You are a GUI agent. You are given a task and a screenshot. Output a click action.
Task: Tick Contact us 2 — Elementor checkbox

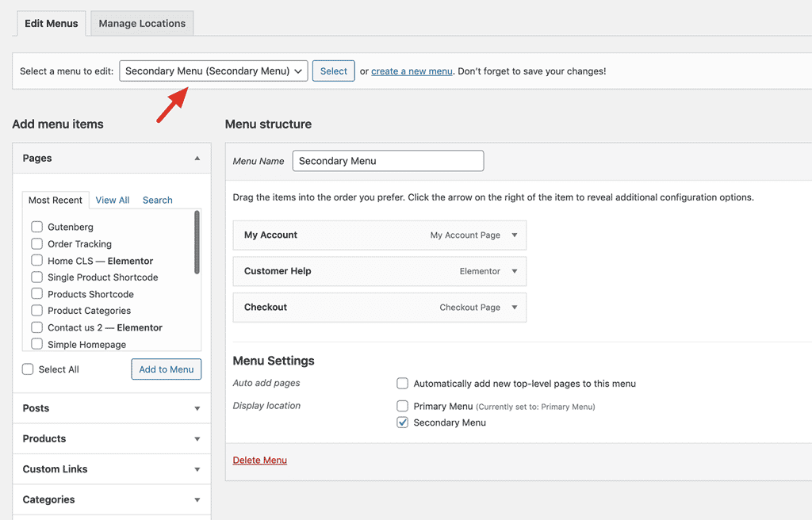(x=36, y=327)
